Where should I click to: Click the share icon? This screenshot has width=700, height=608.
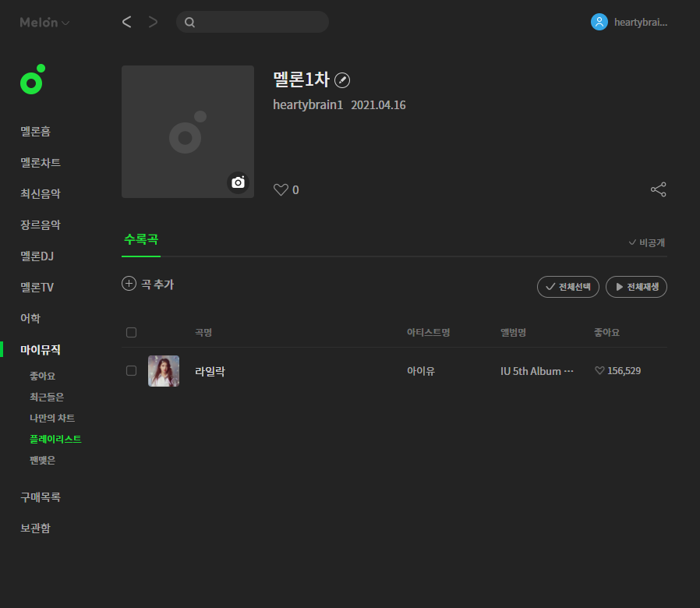pos(659,189)
